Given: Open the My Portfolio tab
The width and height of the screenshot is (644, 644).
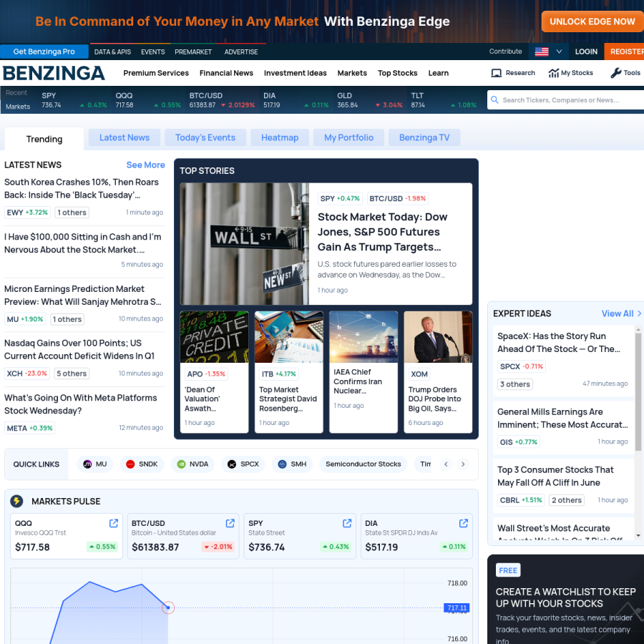Looking at the screenshot, I should 348,137.
